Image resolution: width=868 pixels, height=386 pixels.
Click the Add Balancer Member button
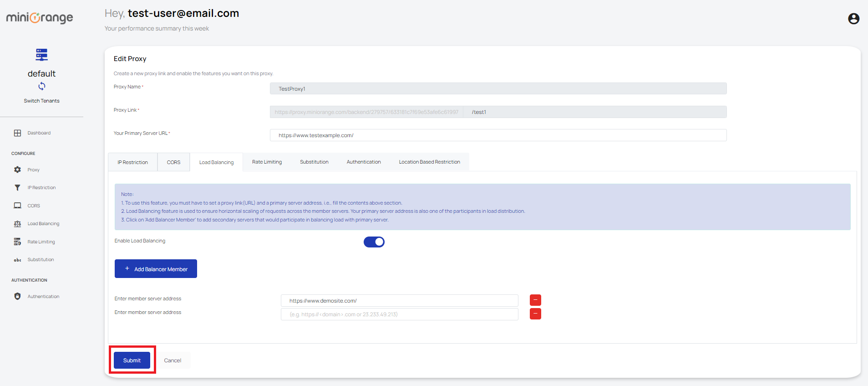(156, 269)
